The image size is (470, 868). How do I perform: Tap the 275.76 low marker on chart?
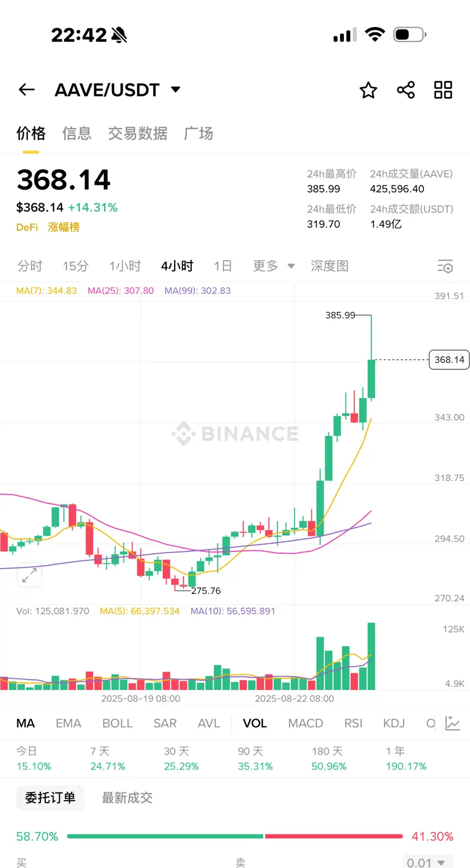[205, 591]
